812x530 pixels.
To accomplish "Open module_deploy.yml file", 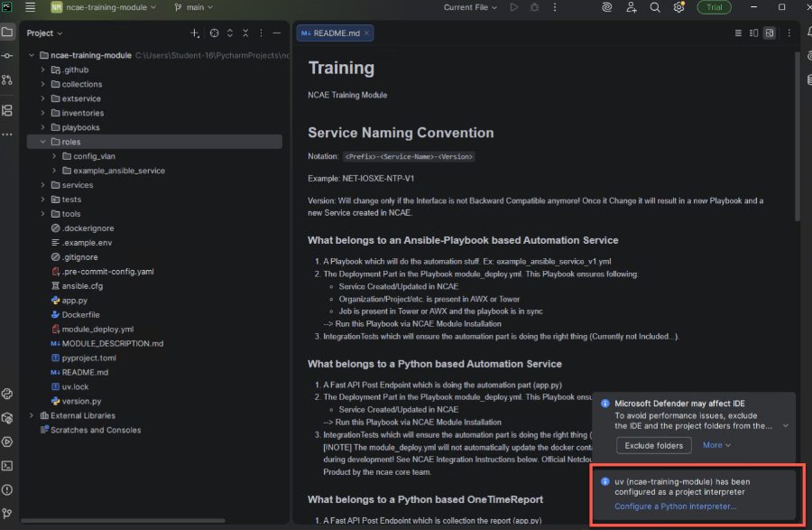I will 93,329.
